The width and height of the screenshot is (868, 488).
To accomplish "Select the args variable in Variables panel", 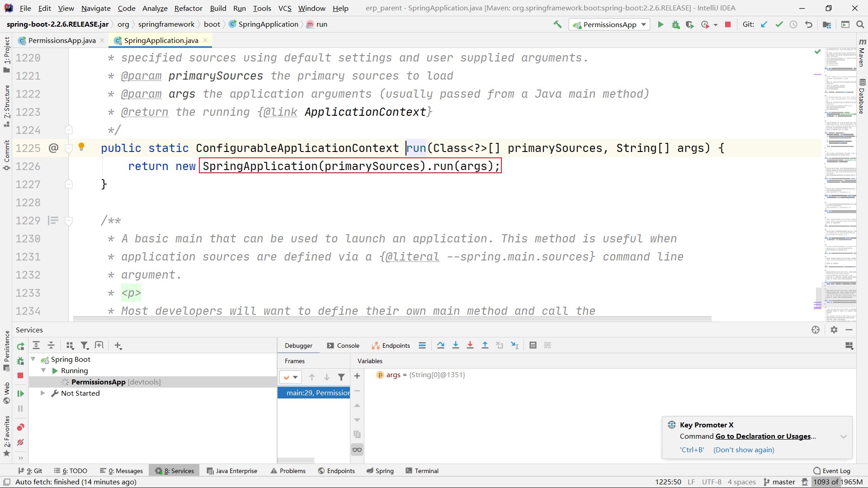I will (421, 374).
